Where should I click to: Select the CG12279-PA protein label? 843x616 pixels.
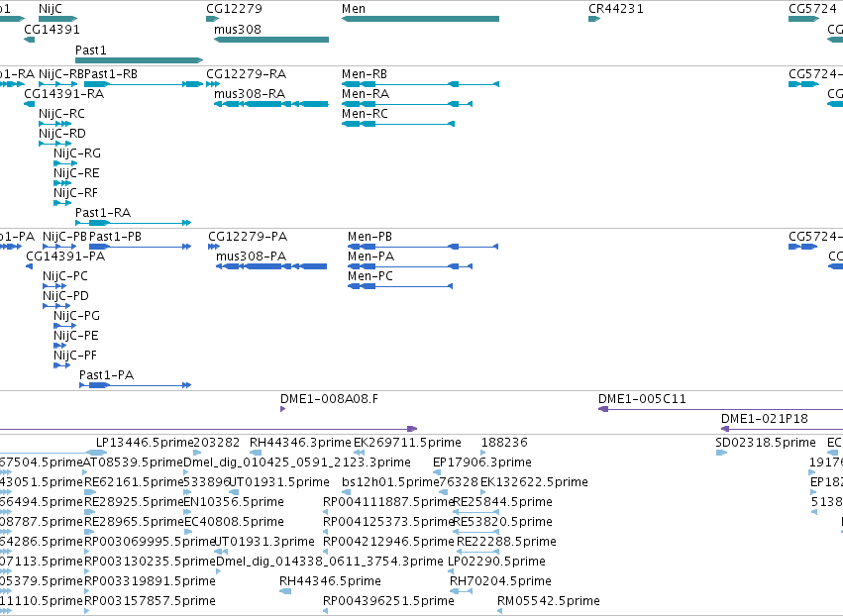coord(248,237)
